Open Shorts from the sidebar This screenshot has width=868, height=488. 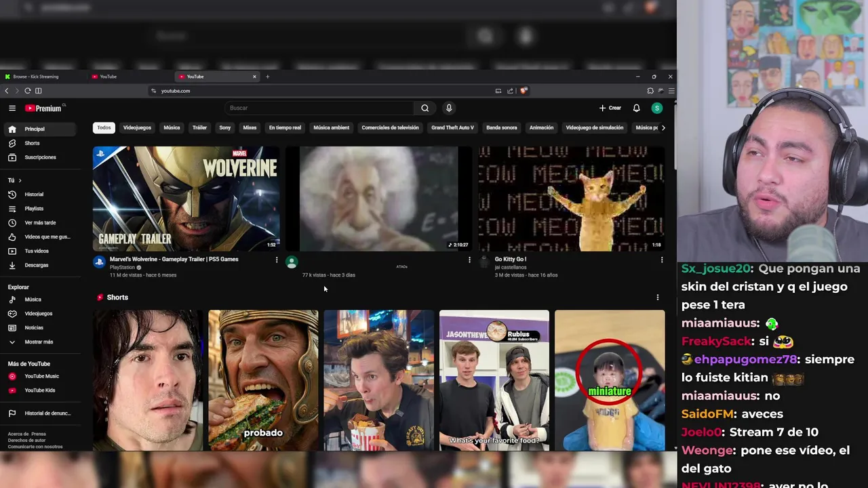point(41,143)
